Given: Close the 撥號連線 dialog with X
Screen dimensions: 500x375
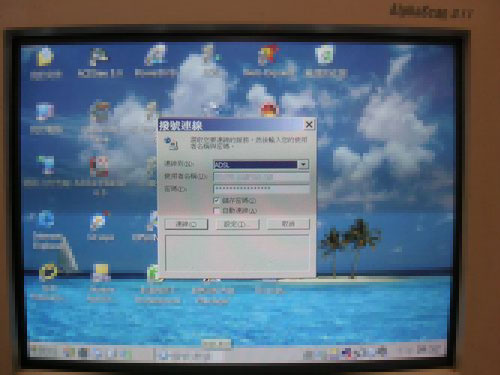Looking at the screenshot, I should pyautogui.click(x=309, y=125).
